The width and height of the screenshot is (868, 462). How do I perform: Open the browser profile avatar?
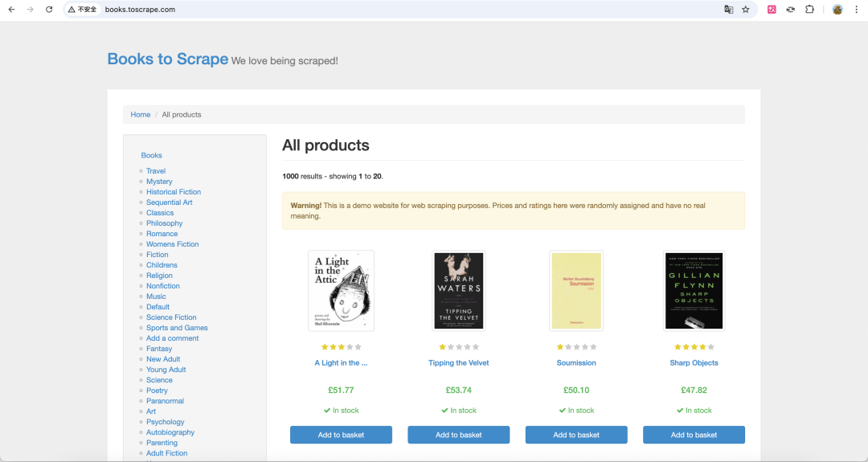(x=837, y=10)
